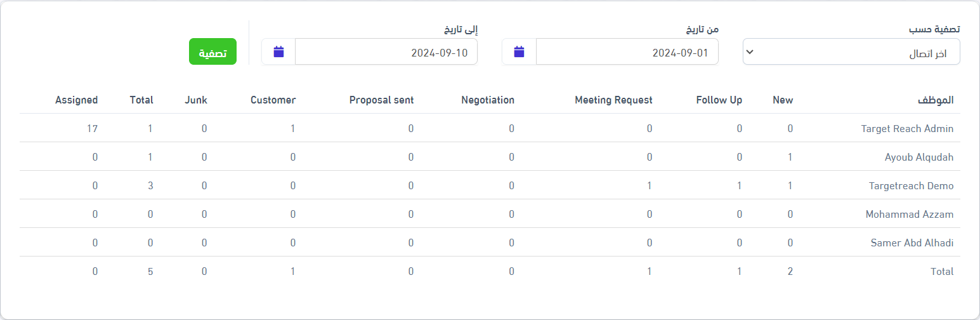The width and height of the screenshot is (980, 320).
Task: Open Samer Abd Alhadi employee link
Action: point(912,243)
